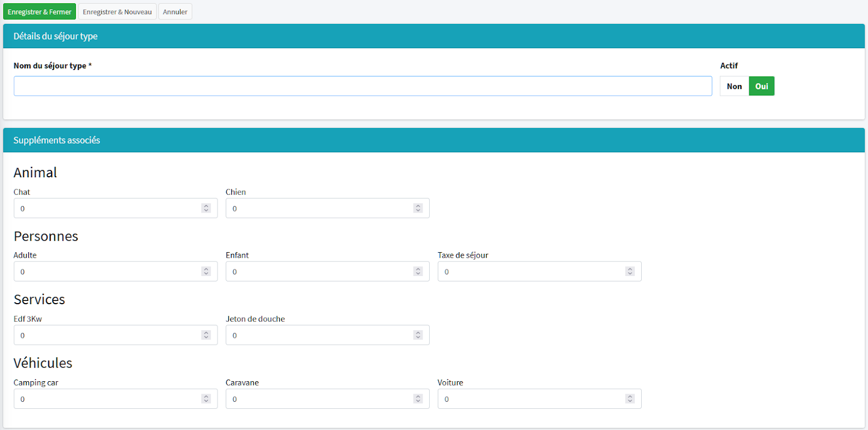Click the Enfant quantity spinner arrows
The image size is (868, 430).
point(418,272)
